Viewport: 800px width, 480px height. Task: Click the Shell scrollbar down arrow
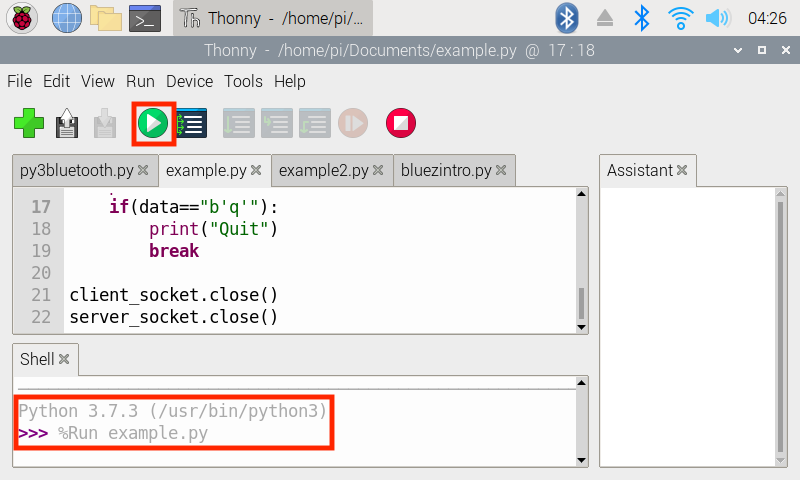581,461
